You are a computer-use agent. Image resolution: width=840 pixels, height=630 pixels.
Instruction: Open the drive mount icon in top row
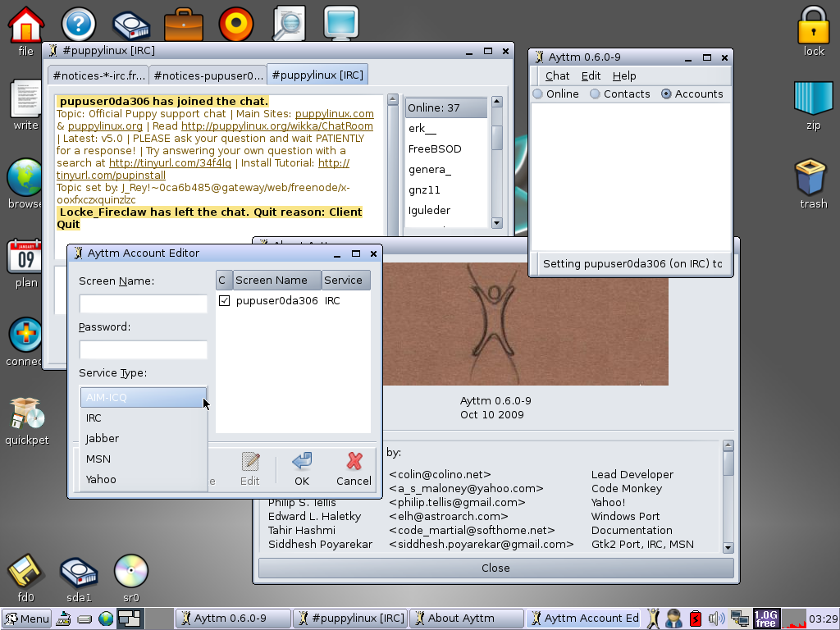tap(131, 24)
